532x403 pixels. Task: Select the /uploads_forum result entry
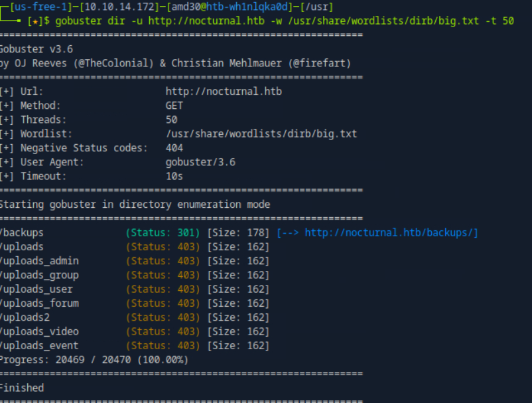point(39,303)
